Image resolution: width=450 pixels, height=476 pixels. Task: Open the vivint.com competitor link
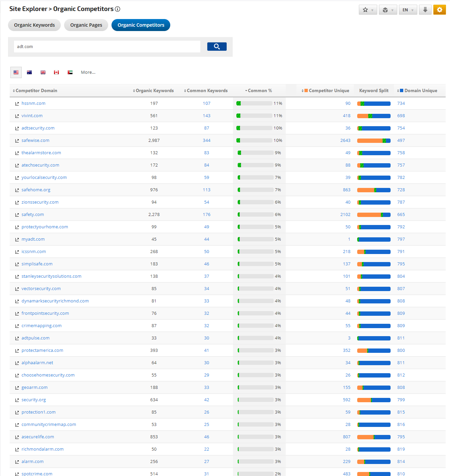point(32,116)
